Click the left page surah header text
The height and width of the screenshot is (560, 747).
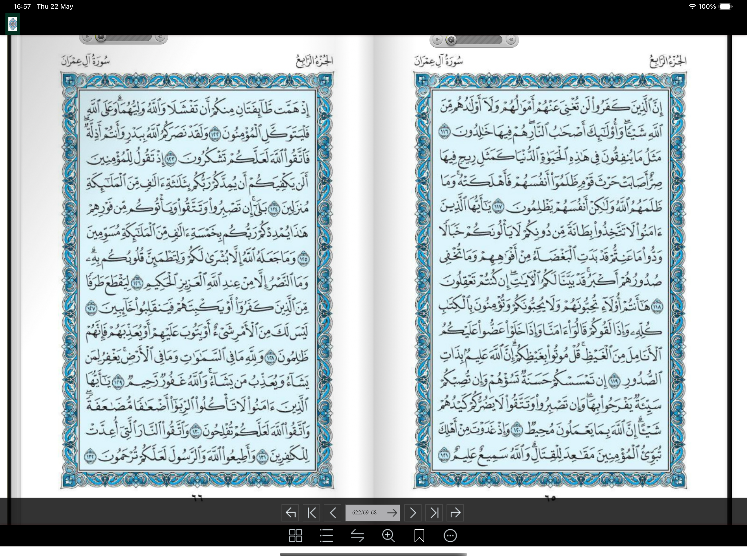[x=86, y=61]
